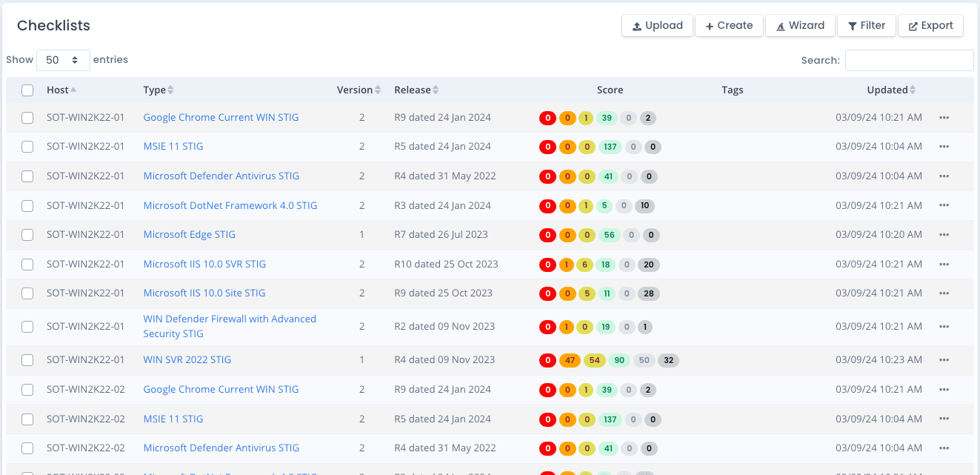Tick checkbox for Microsoft DotNet Framework 4.0 STIG

[x=27, y=205]
